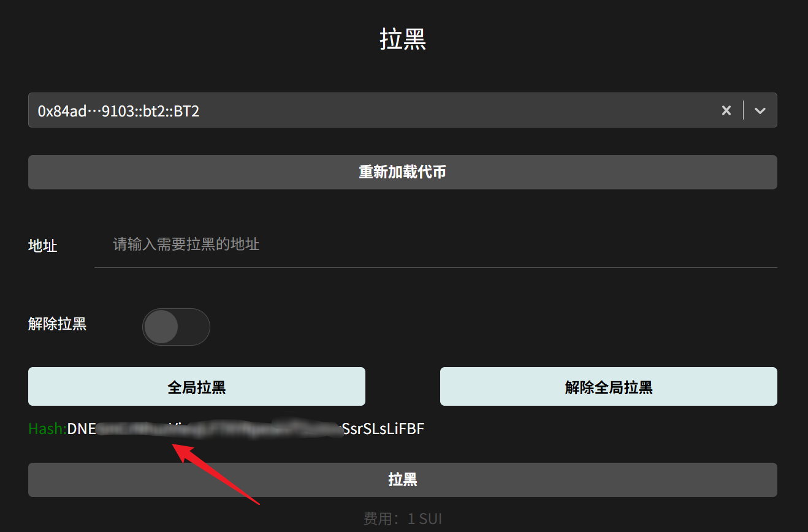Click the round knob of the switch
Screen dimensions: 808x532
(162, 327)
